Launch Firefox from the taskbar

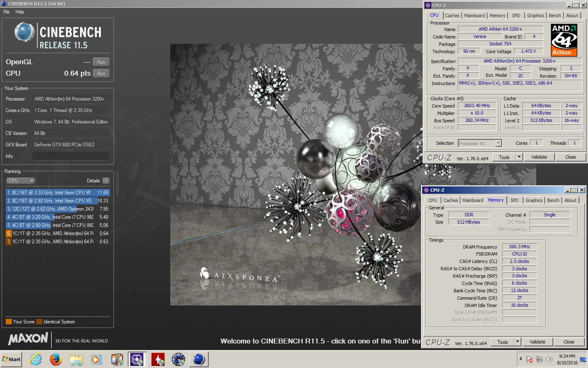(x=56, y=359)
